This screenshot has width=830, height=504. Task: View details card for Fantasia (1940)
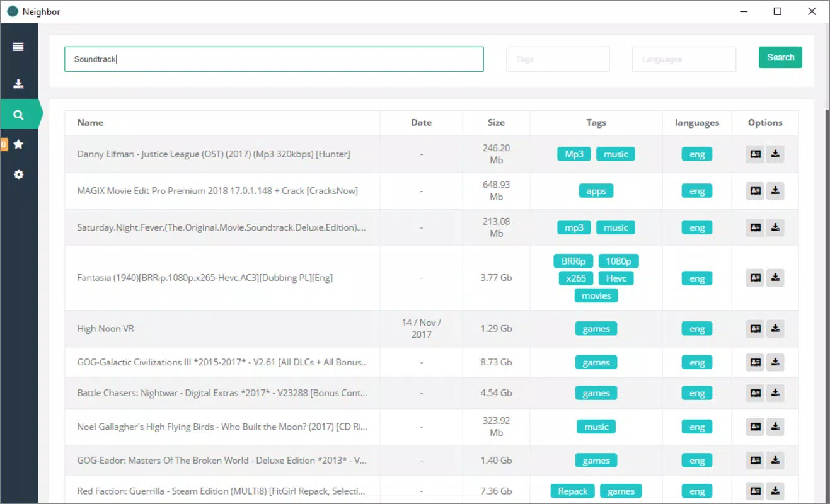coord(755,278)
